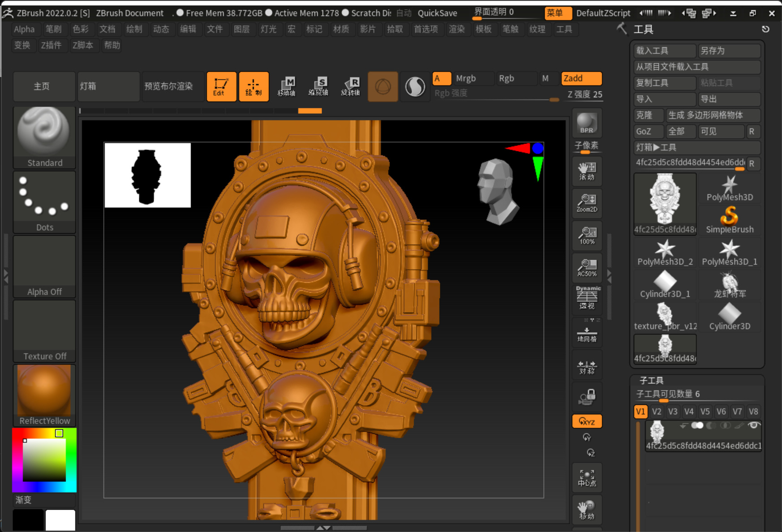The width and height of the screenshot is (782, 532).
Task: Toggle the subtool eye visibility icon
Action: tap(754, 425)
